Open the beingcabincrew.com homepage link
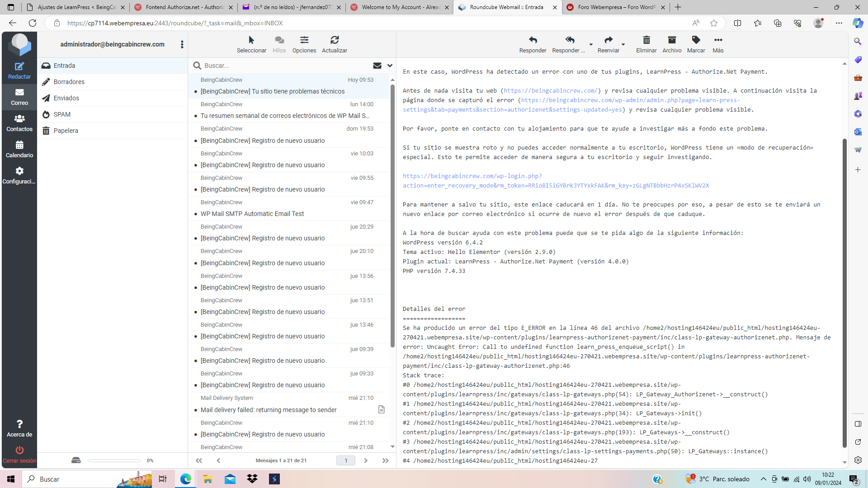868x488 pixels. pyautogui.click(x=550, y=91)
